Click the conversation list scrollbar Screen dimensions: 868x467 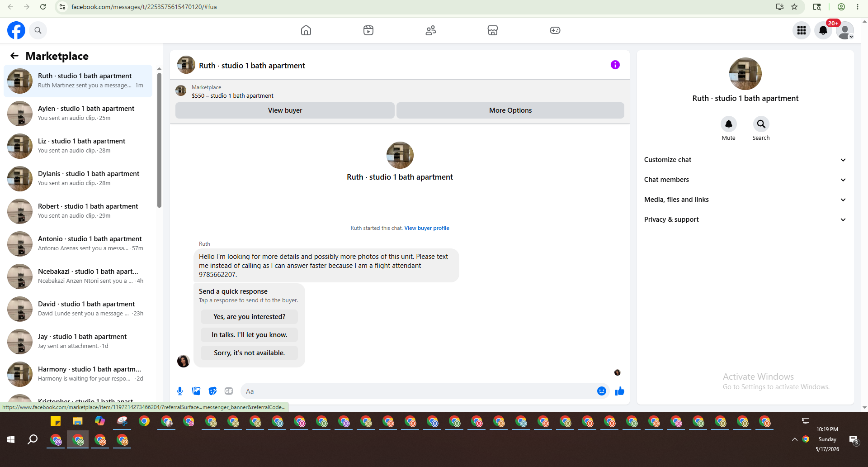tap(159, 140)
